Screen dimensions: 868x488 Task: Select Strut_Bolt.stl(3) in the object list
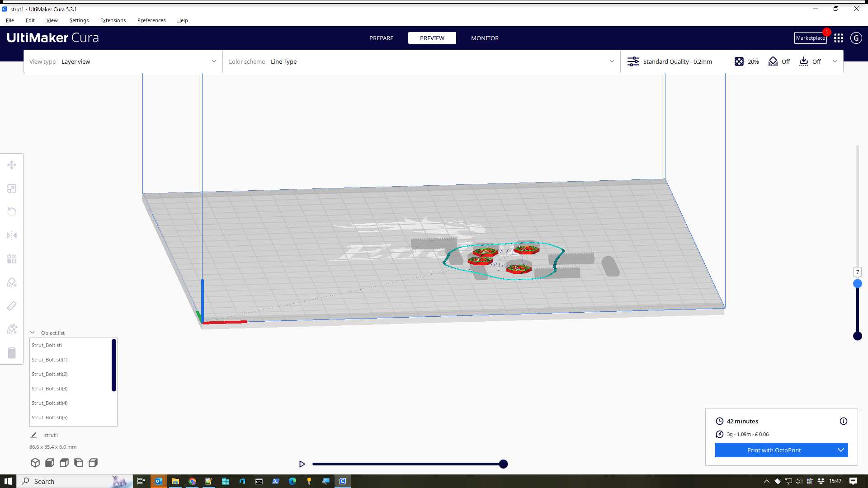[x=50, y=388]
